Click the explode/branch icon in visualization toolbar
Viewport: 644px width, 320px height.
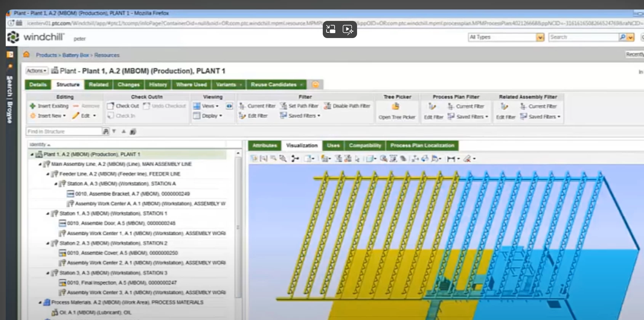click(295, 159)
